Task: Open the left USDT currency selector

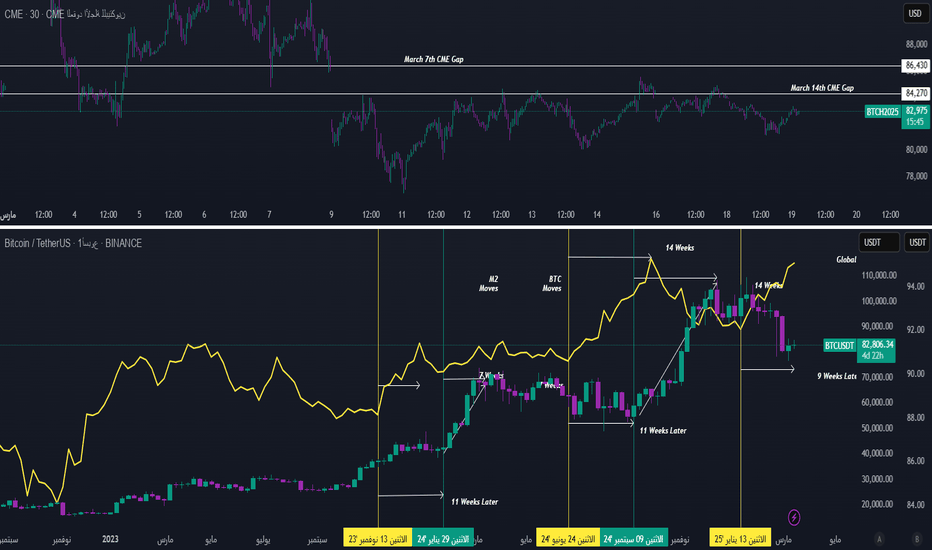Action: [874, 242]
